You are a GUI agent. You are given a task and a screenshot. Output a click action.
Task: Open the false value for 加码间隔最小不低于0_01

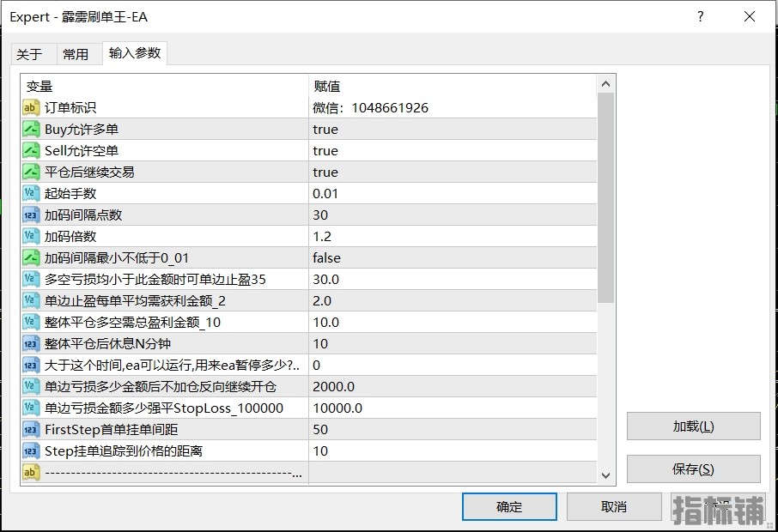[453, 257]
